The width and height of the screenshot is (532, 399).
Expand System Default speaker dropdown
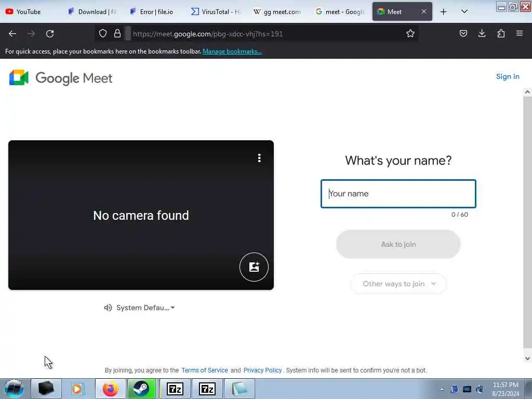click(139, 308)
